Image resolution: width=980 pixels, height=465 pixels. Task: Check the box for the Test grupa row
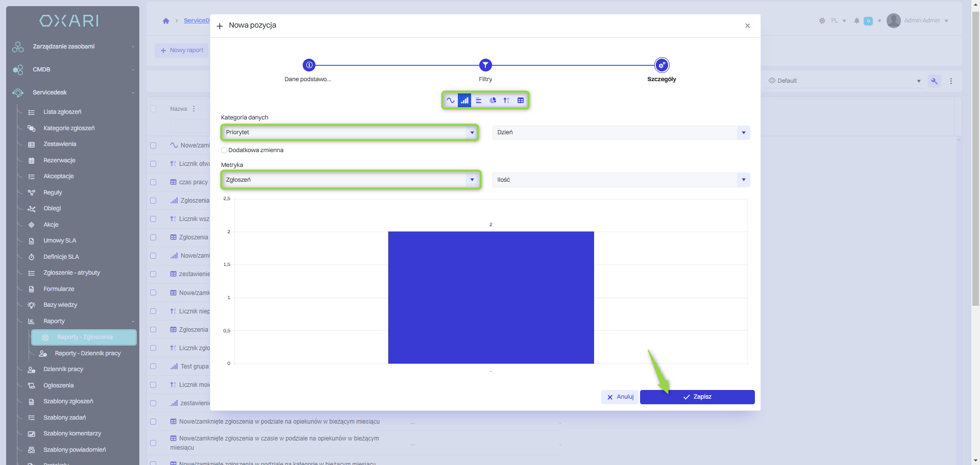[153, 366]
